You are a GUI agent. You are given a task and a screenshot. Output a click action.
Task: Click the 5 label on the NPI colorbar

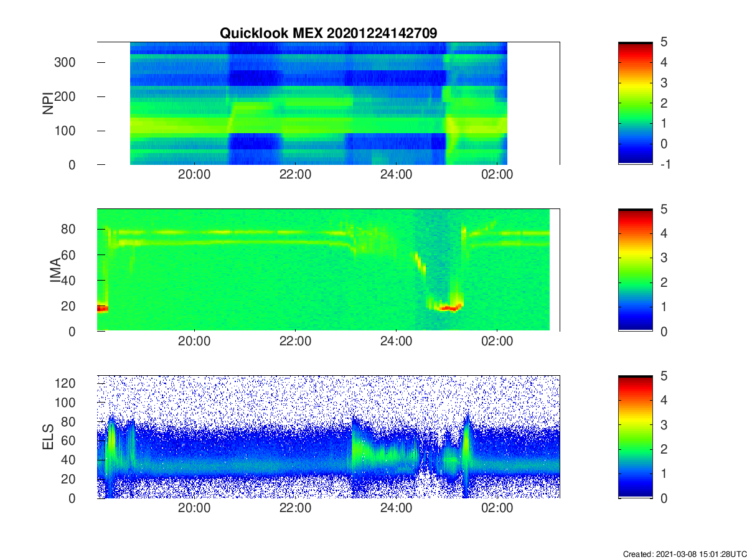(664, 42)
